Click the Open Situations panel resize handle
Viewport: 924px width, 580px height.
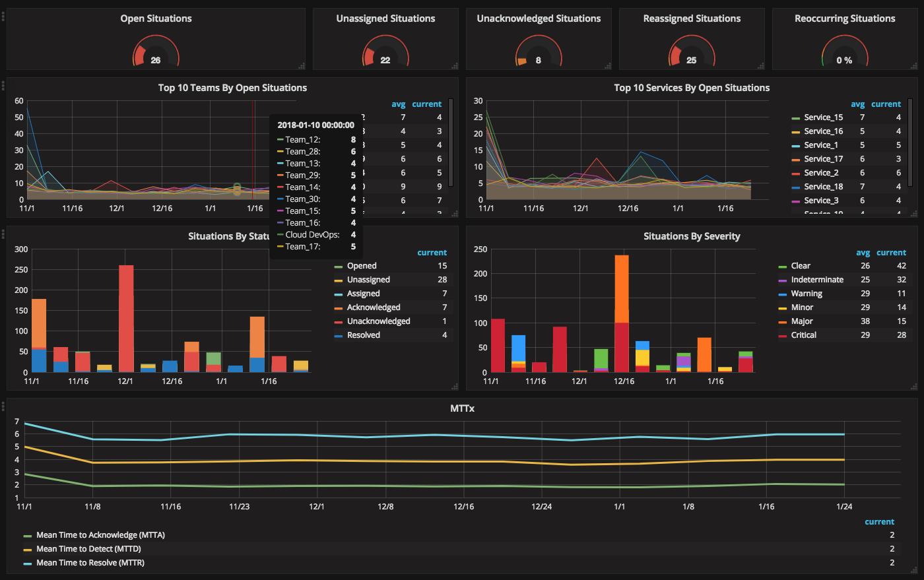click(302, 65)
